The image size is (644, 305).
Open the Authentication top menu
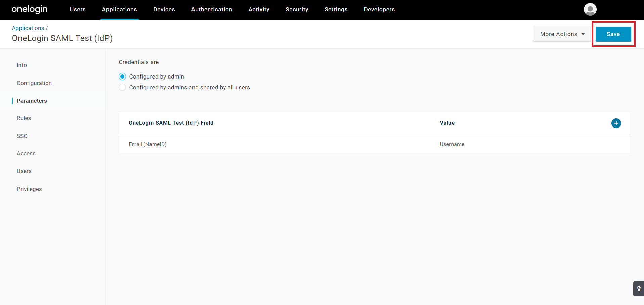pos(212,9)
